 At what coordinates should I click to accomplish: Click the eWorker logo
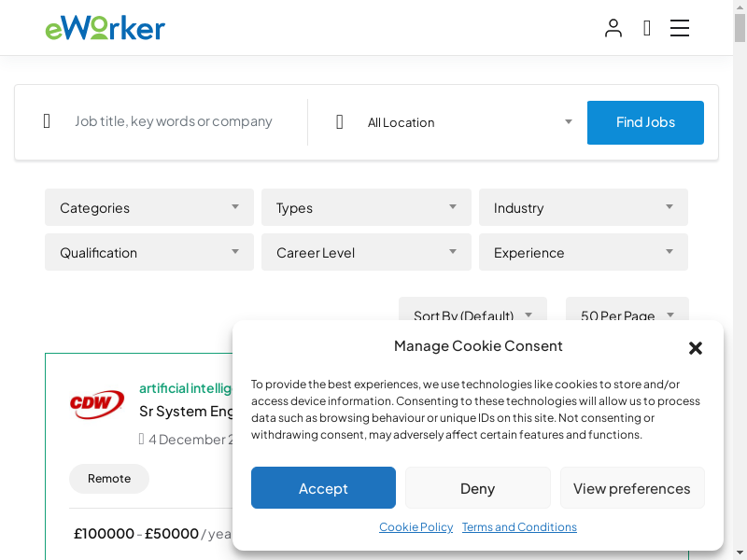(x=105, y=28)
